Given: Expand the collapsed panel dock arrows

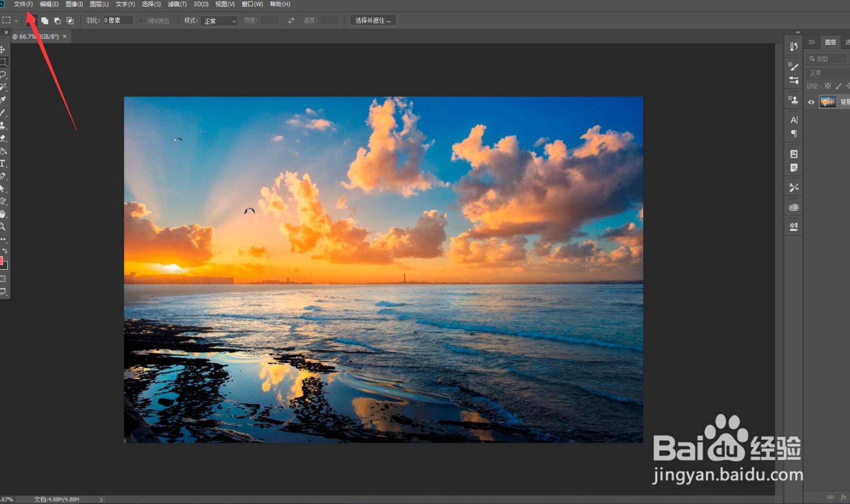Looking at the screenshot, I should (797, 32).
